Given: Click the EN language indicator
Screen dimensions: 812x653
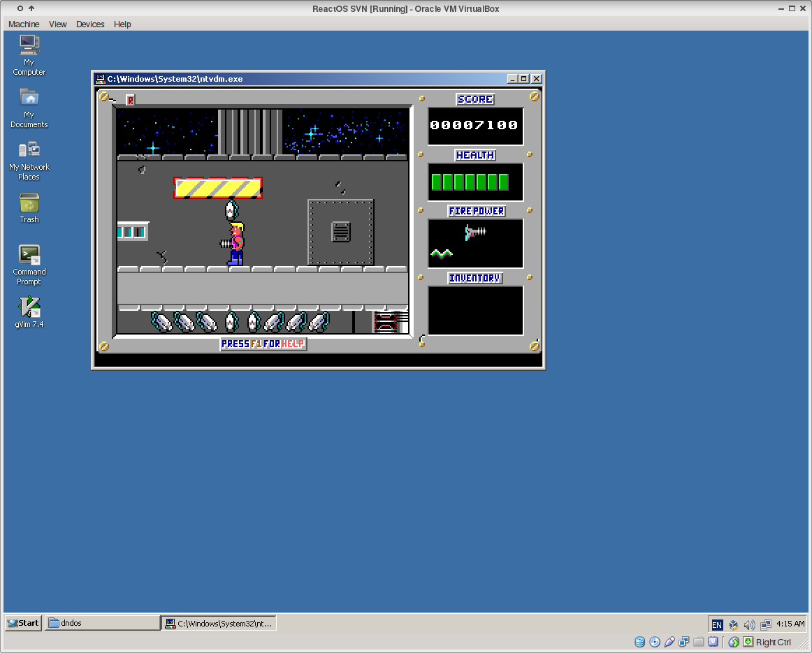Looking at the screenshot, I should click(x=717, y=625).
